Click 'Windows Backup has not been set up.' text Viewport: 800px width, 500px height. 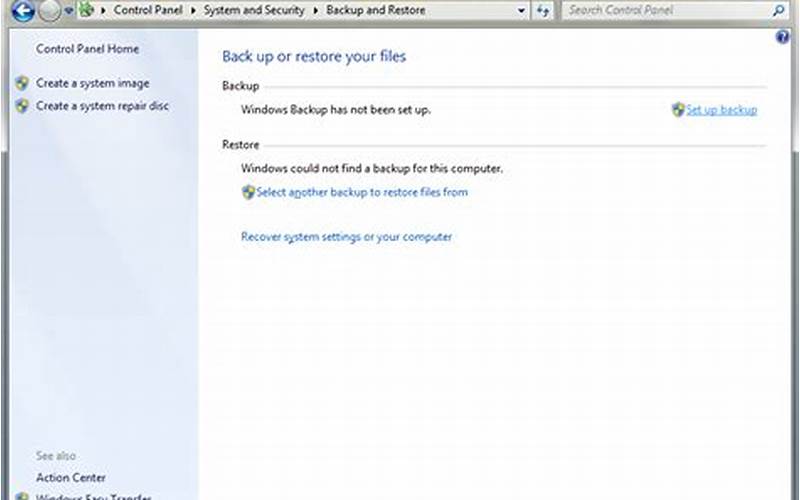point(336,110)
